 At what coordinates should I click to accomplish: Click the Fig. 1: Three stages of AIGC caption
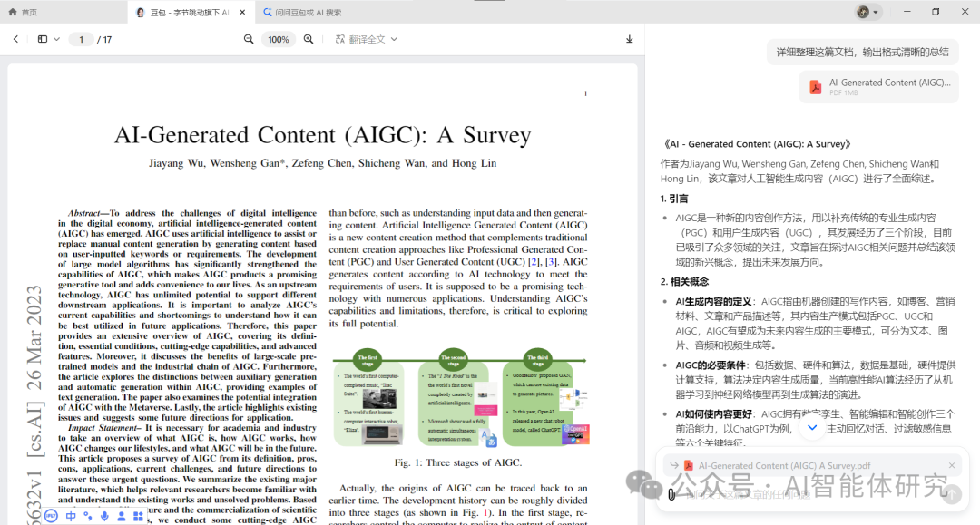[458, 462]
